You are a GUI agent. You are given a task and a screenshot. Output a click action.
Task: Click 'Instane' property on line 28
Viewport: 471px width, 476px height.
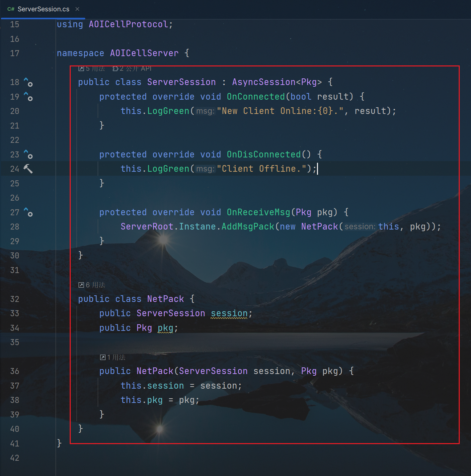(x=197, y=227)
